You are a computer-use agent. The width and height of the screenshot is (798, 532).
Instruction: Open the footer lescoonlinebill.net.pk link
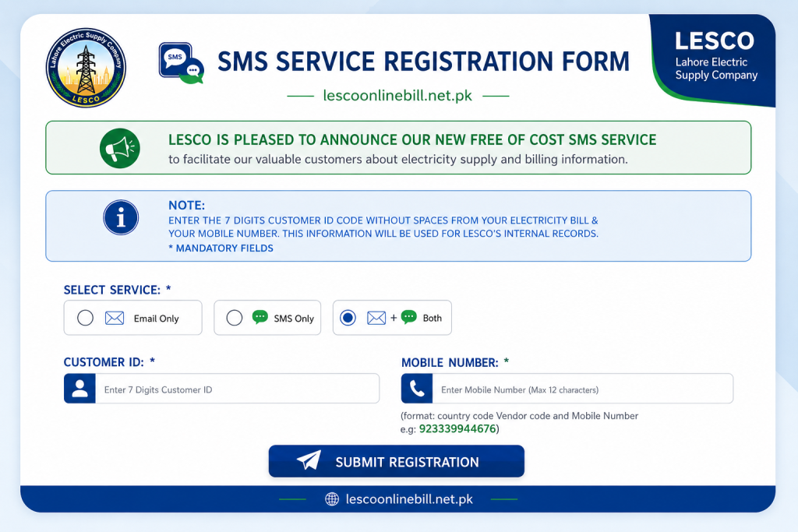409,499
